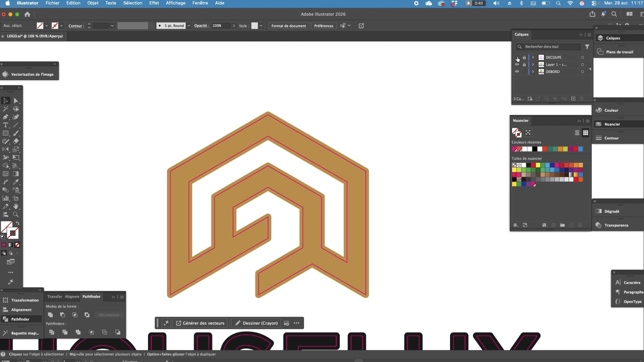Pick the Zoom tool in the toolbar
The width and height of the screenshot is (644, 362).
pos(16,214)
